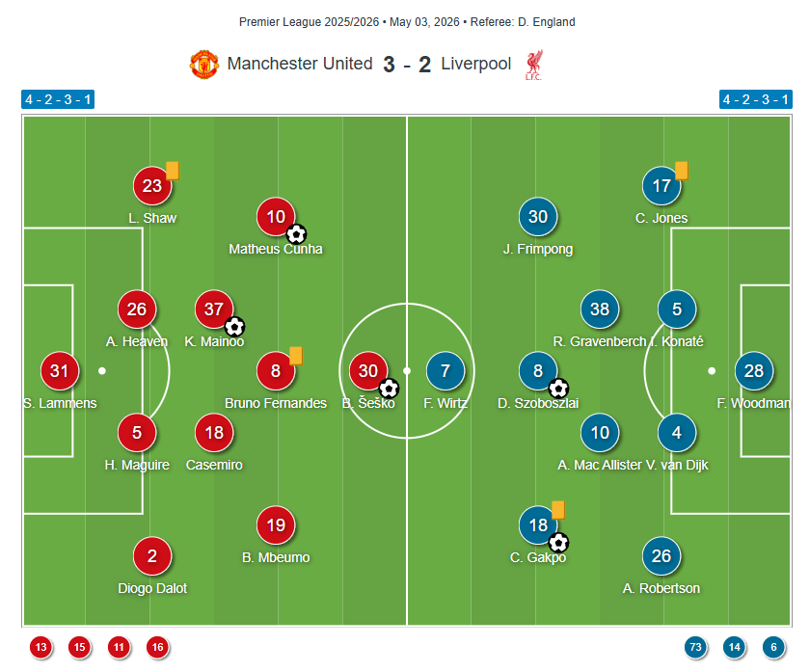Open the Manchester United team name
The image size is (810, 672).
click(x=300, y=64)
